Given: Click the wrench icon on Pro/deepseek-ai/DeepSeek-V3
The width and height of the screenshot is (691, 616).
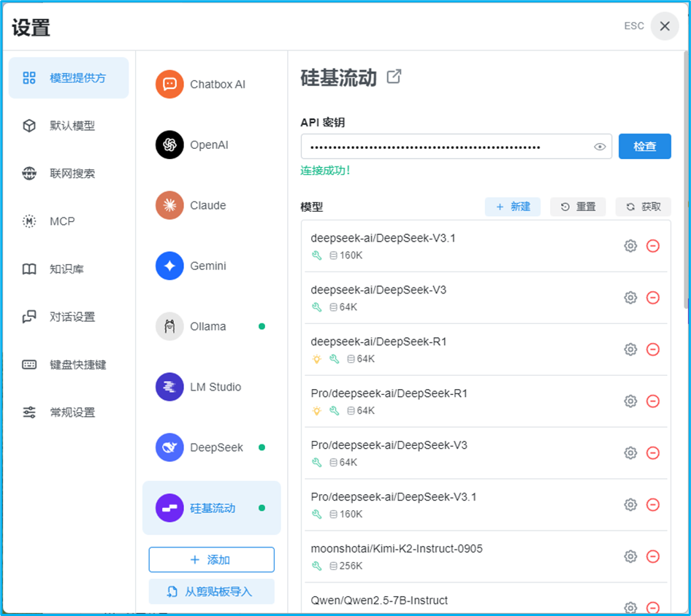Looking at the screenshot, I should 316,462.
